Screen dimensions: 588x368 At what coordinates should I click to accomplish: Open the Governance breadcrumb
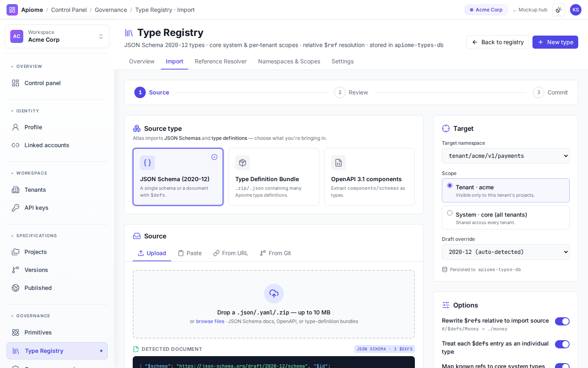(x=111, y=10)
